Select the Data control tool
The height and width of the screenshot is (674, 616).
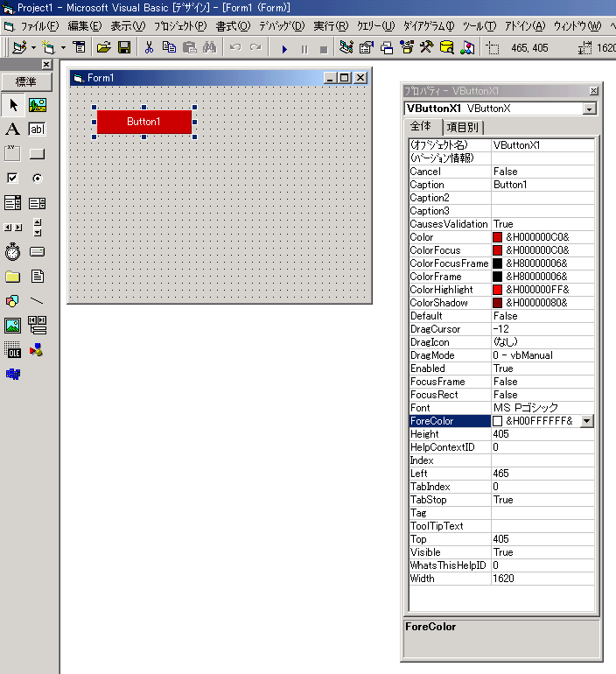tap(38, 326)
